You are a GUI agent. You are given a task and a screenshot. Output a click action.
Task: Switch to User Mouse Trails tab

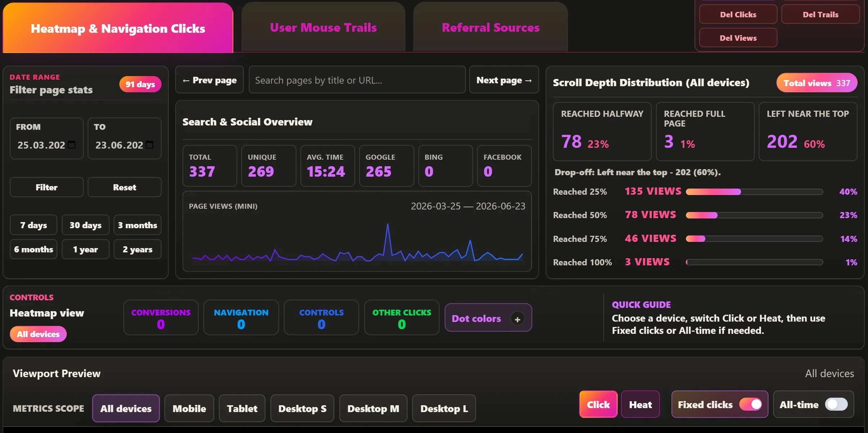tap(323, 27)
